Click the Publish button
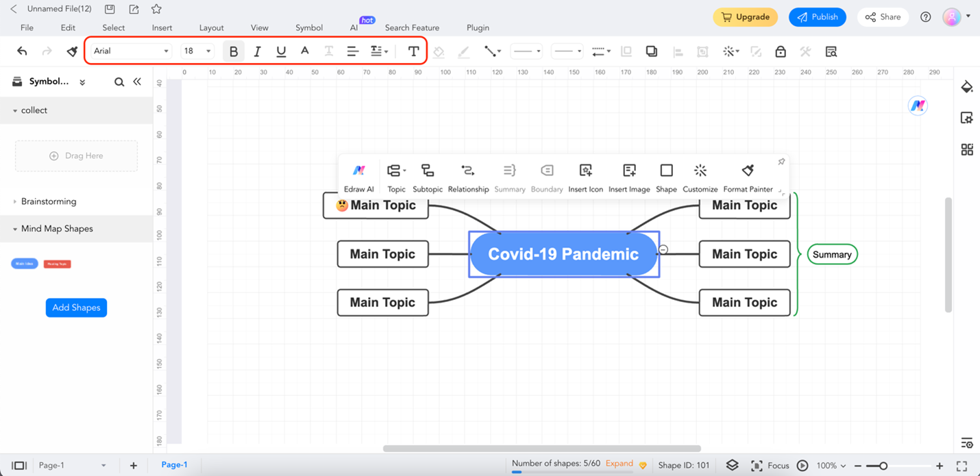 817,17
